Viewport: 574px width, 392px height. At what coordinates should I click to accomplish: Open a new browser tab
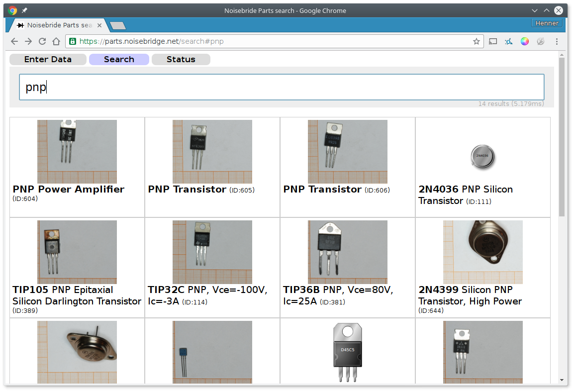click(x=118, y=26)
